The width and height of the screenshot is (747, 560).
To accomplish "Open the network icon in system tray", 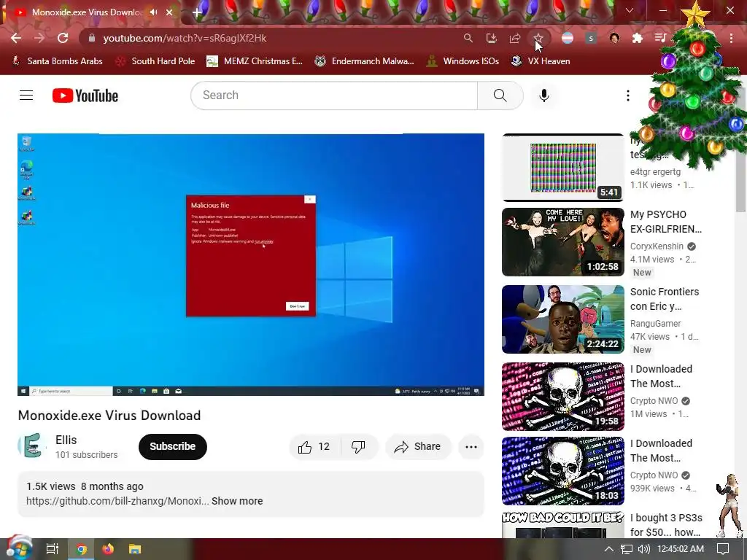I will coord(627,549).
